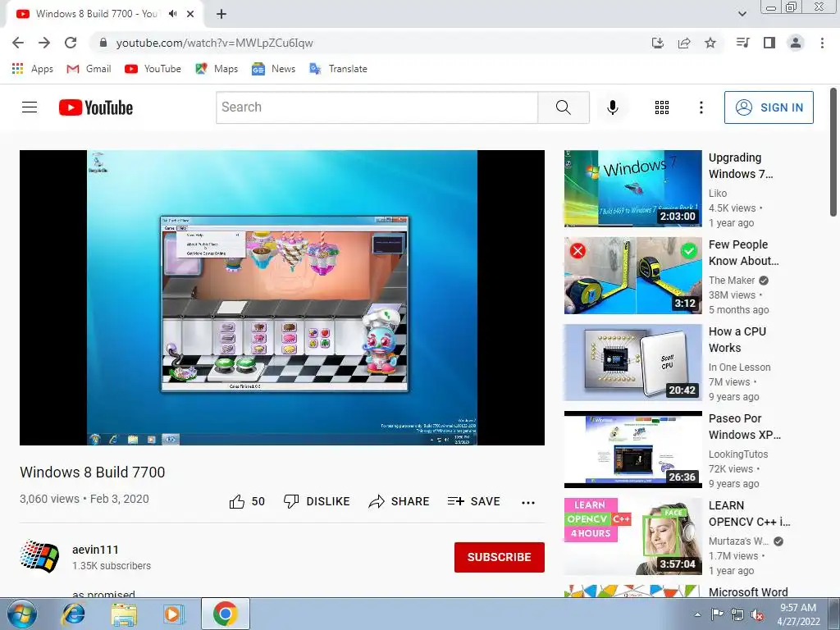Open the aevin111 channel avatar
The height and width of the screenshot is (630, 840).
click(x=39, y=556)
